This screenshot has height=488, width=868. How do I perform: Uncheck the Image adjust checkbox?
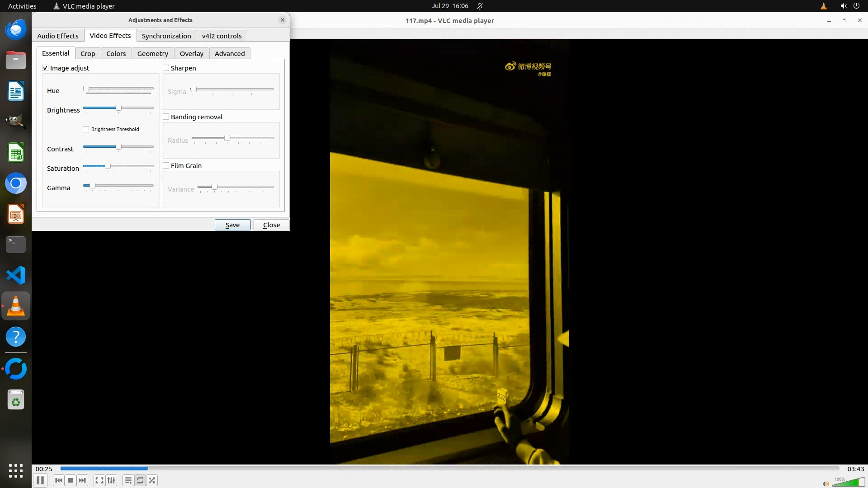pos(45,68)
